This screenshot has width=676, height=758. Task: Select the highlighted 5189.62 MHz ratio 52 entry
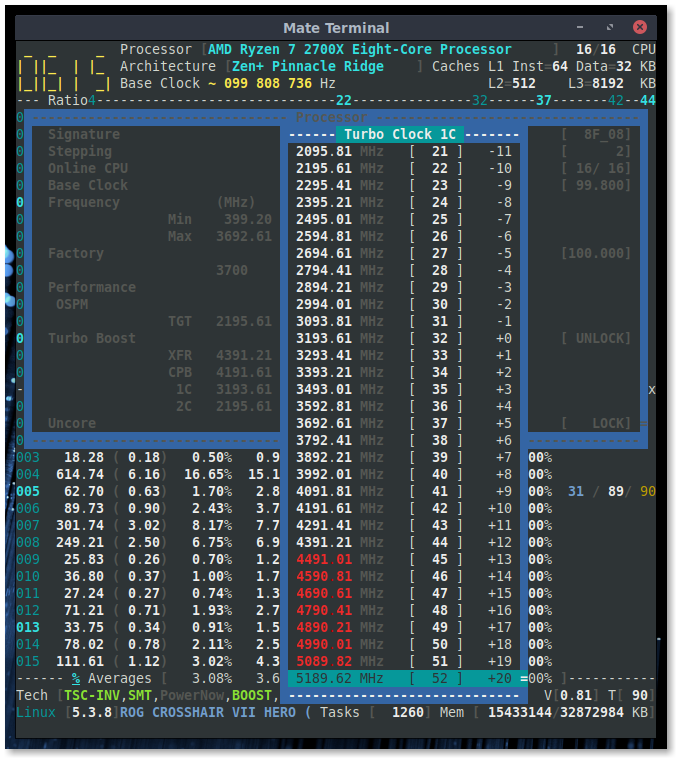point(404,678)
